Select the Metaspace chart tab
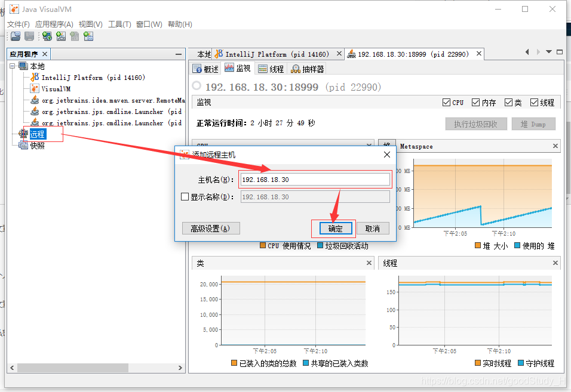The height and width of the screenshot is (392, 571). 416,146
